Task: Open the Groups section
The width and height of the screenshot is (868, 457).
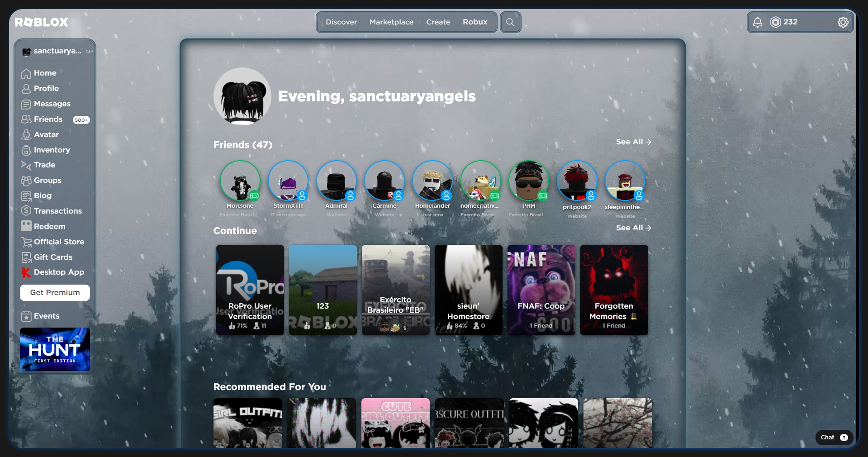Action: (x=27, y=181)
